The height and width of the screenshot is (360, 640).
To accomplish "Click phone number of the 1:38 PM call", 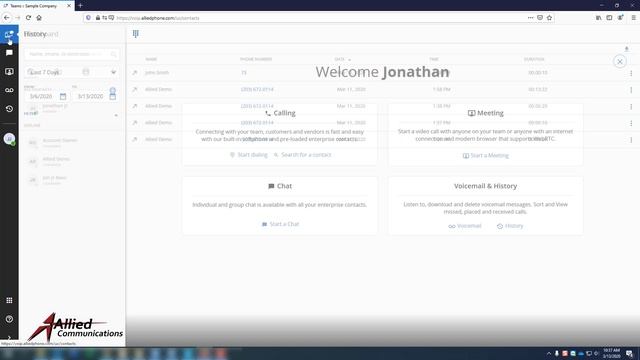I will [x=257, y=106].
